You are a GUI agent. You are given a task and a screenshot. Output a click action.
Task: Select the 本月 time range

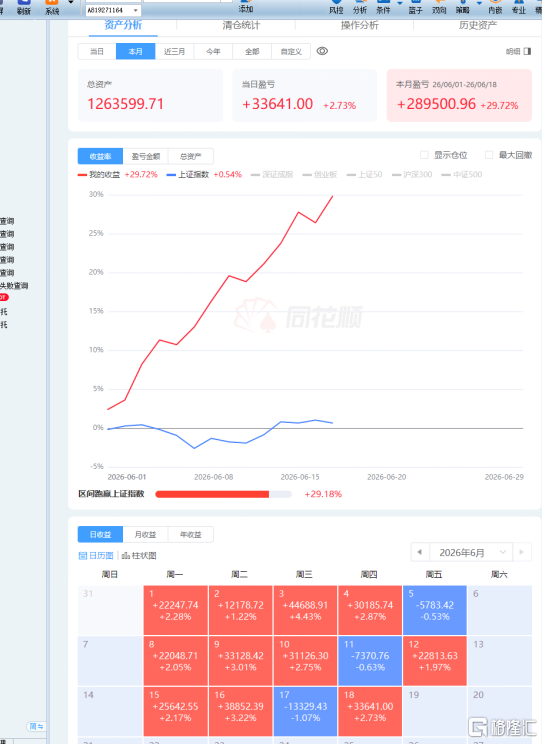point(136,51)
